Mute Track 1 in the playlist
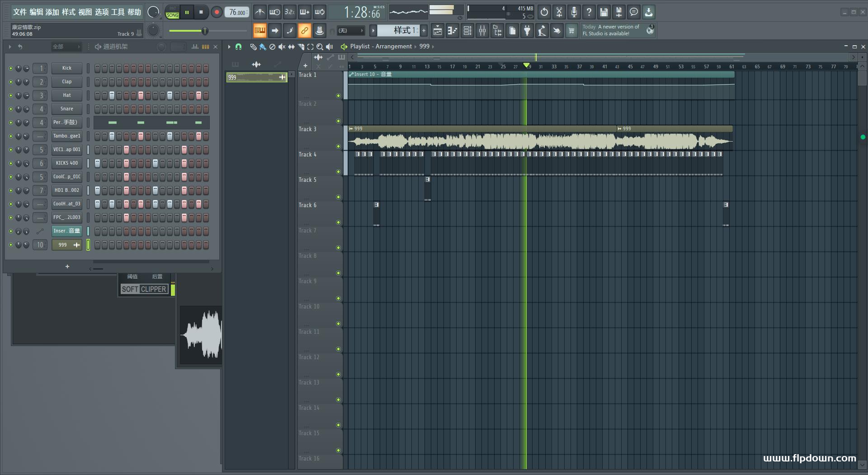Screen dimensions: 868x475 pyautogui.click(x=338, y=95)
